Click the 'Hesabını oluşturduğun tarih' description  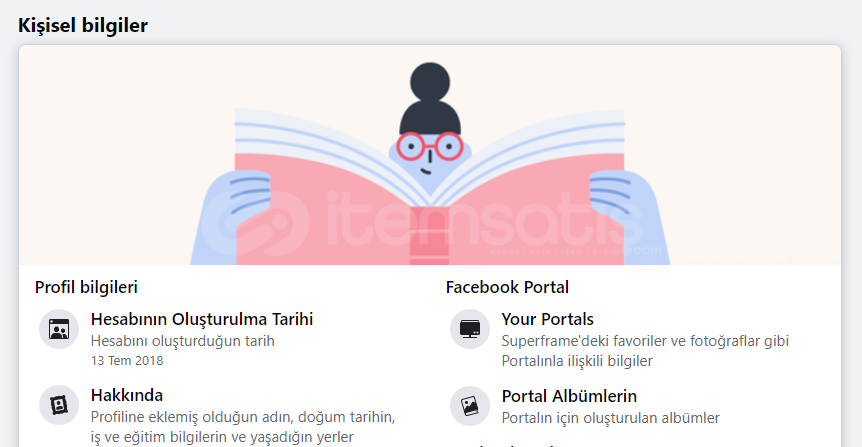(183, 341)
